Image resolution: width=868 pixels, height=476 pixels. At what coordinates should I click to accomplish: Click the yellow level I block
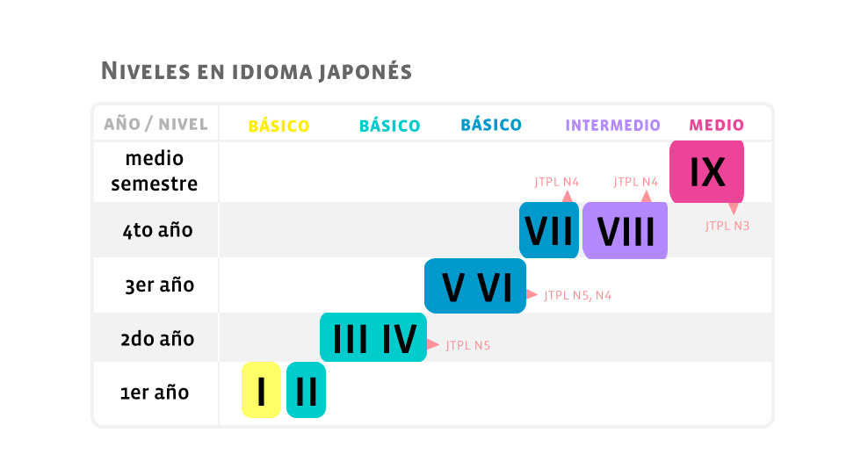(x=261, y=390)
